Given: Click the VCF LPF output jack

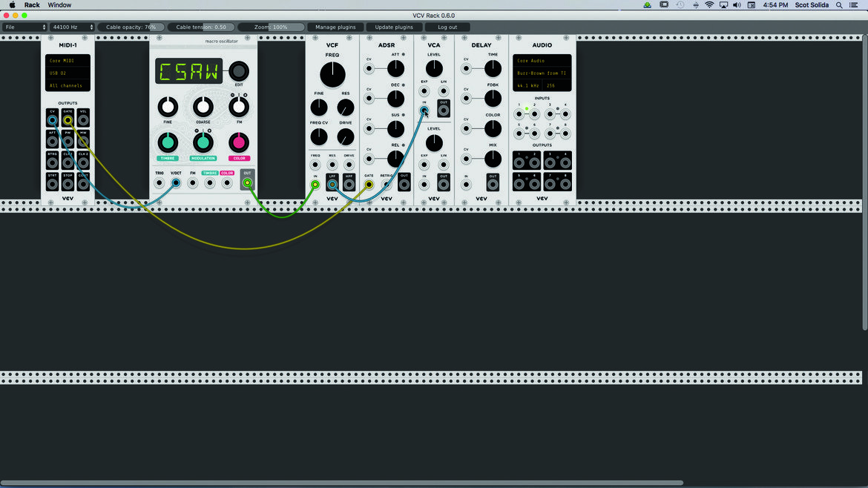Looking at the screenshot, I should [x=332, y=185].
